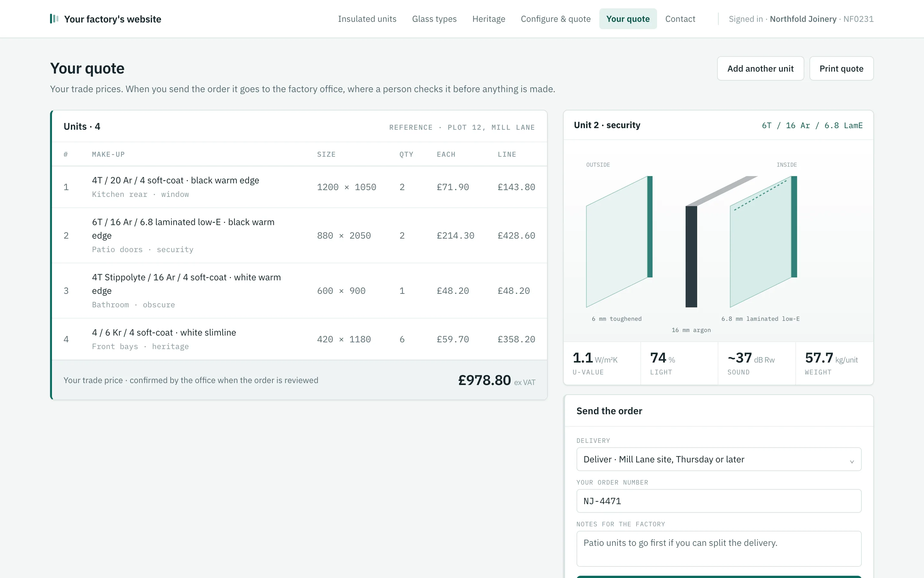Click the 16 mm argon label
This screenshot has height=578, width=924.
click(691, 330)
